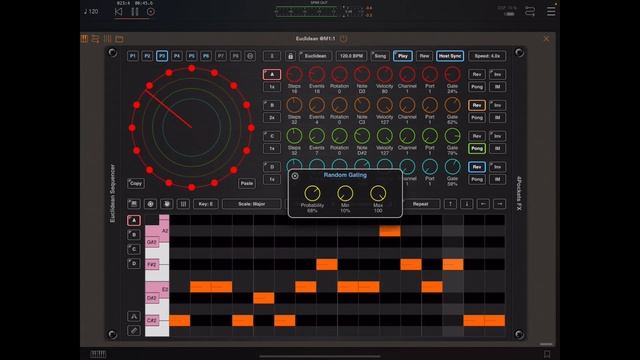This screenshot has height=360, width=640.
Task: Disable Rev on sequencer row B
Action: [x=477, y=105]
